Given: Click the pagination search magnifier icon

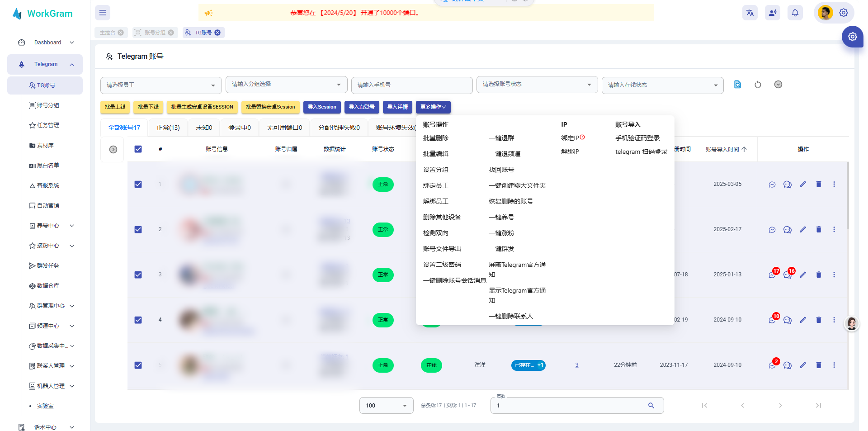Looking at the screenshot, I should (x=651, y=405).
